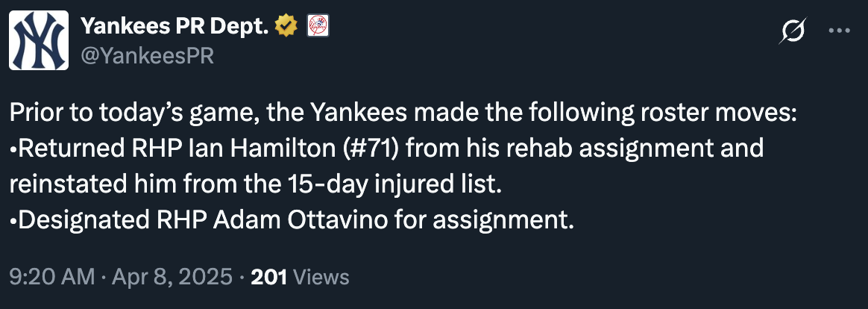Screen dimensions: 868x309
Task: Open the Yankees NY logo profile avatar
Action: click(39, 40)
